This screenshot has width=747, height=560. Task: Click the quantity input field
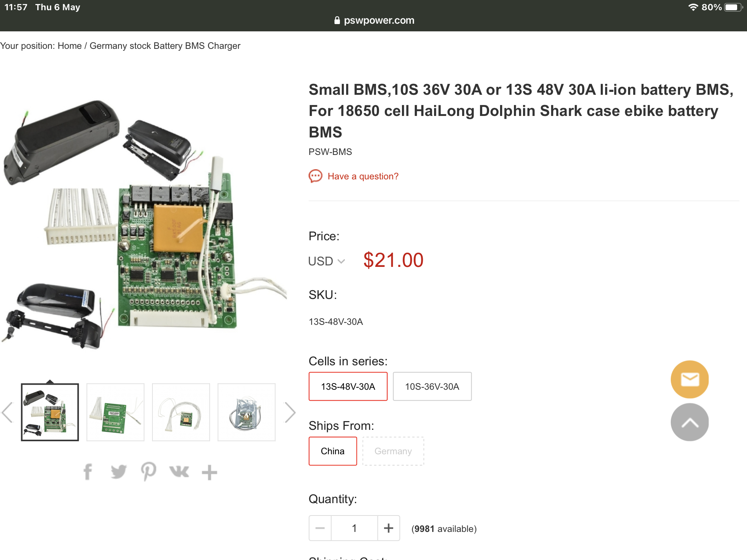(354, 528)
